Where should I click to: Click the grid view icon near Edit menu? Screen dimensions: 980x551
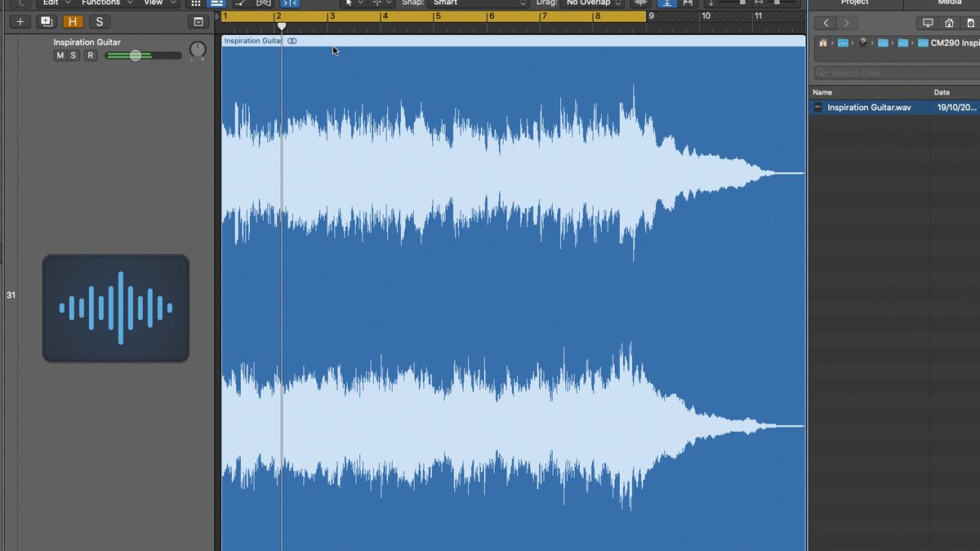[195, 3]
